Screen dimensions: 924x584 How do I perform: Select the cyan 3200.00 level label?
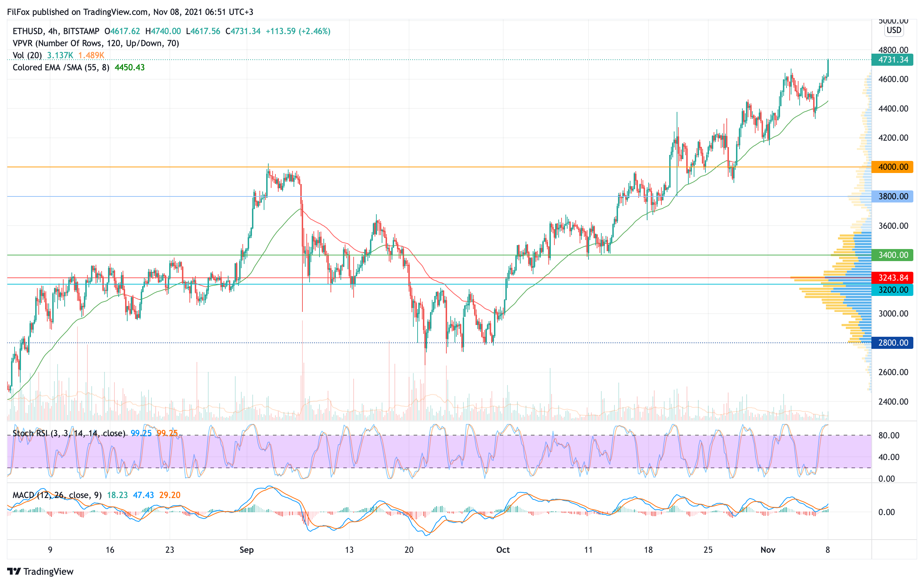coord(892,290)
